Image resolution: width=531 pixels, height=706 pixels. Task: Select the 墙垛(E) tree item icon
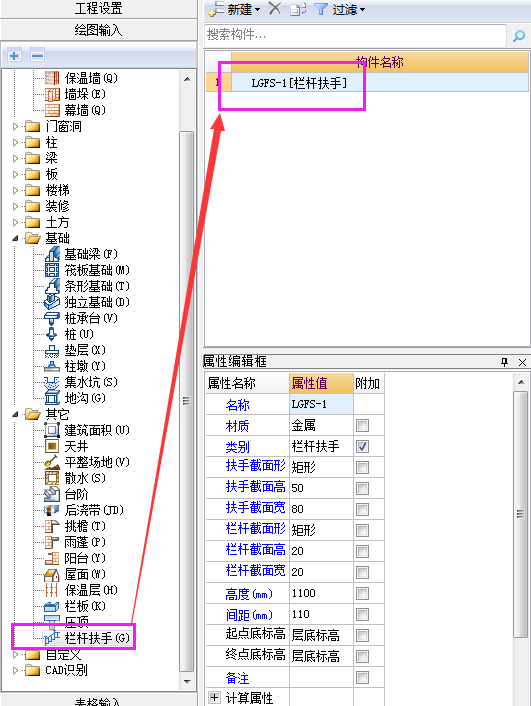pos(52,94)
